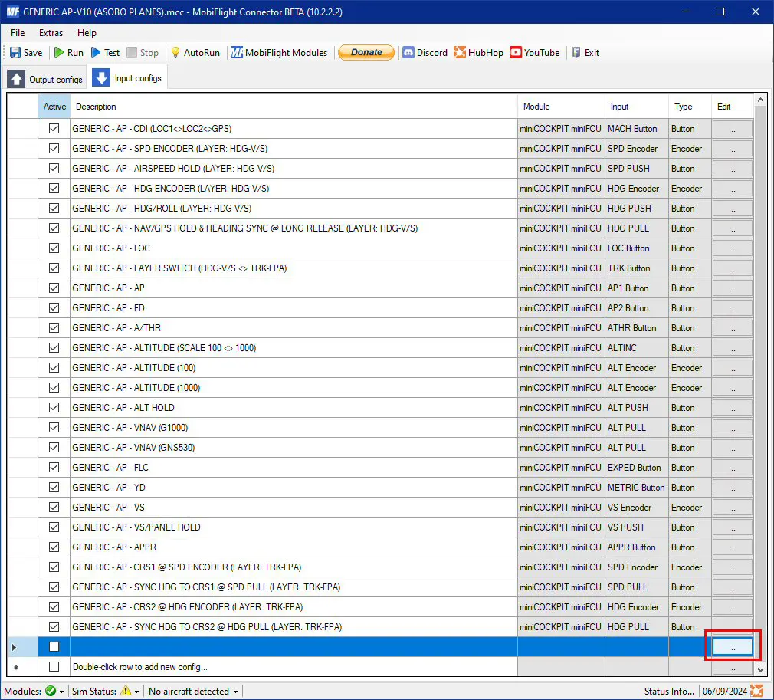
Task: Open MobiFlight Modules settings
Action: [279, 52]
